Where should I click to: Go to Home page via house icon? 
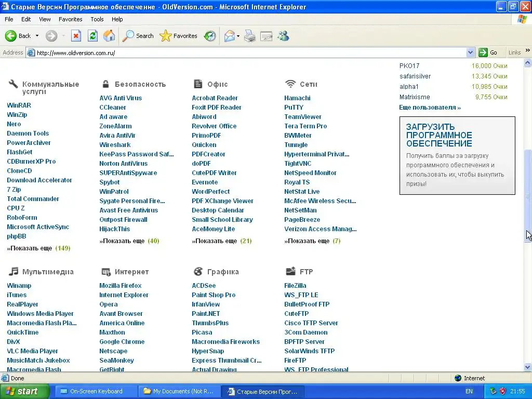(x=109, y=36)
